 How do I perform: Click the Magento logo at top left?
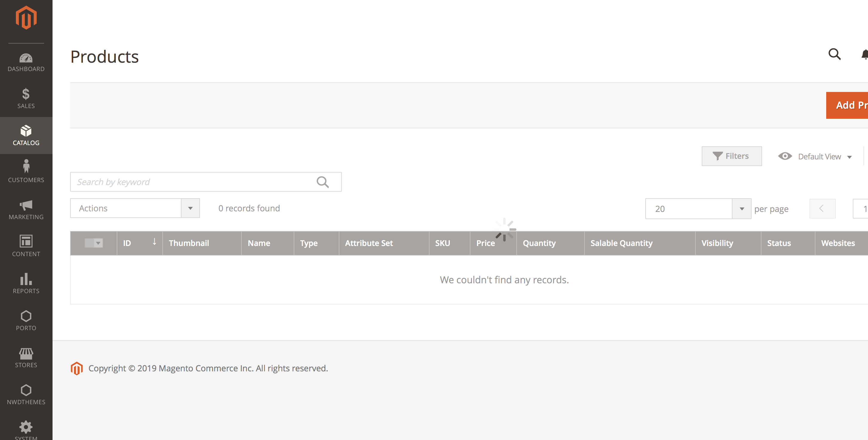[26, 18]
